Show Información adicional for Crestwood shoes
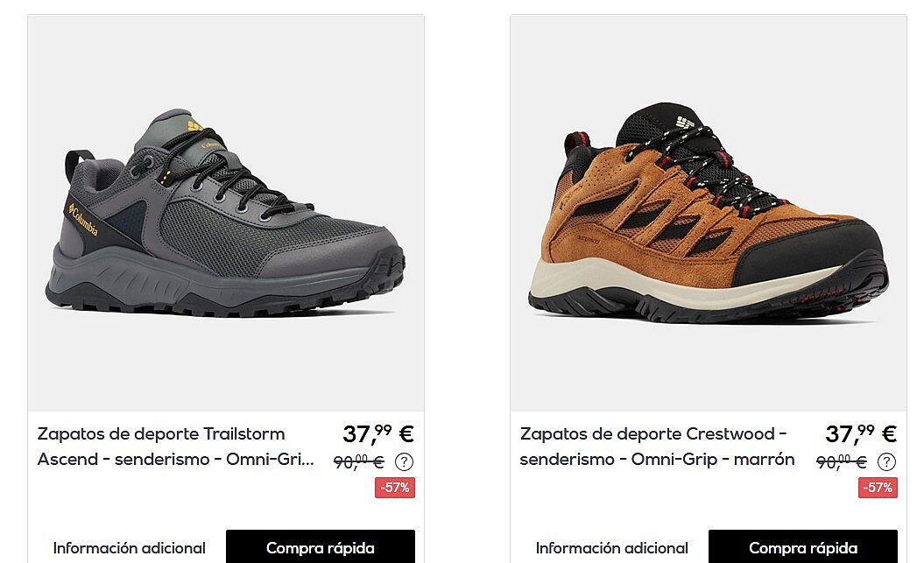 (x=611, y=548)
